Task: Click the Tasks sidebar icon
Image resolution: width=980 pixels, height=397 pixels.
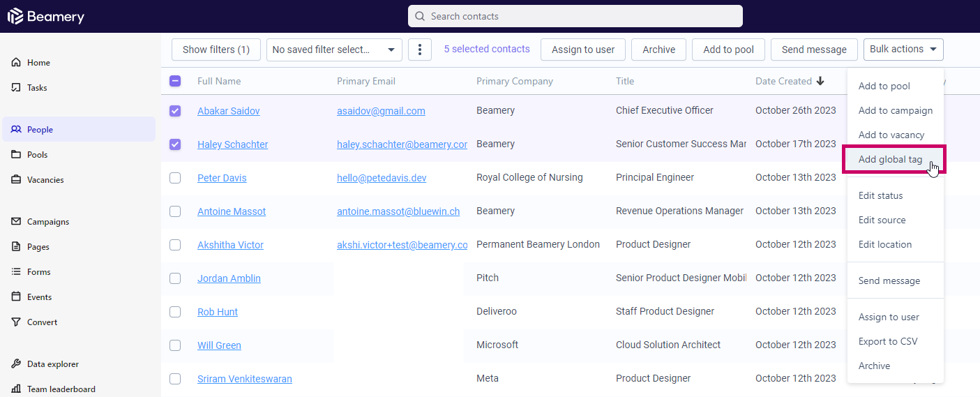Action: [16, 88]
